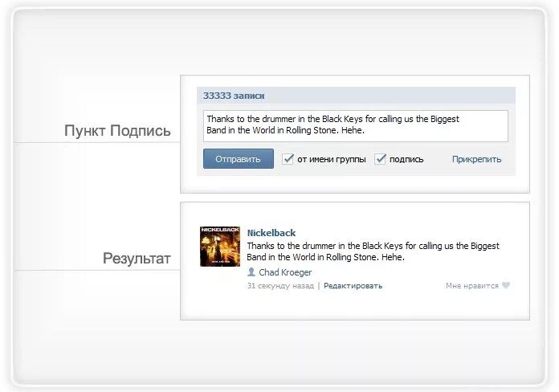Viewport: 559px width, 392px height.
Task: Open the Nickelback album cover thumbnail
Action: (x=220, y=247)
